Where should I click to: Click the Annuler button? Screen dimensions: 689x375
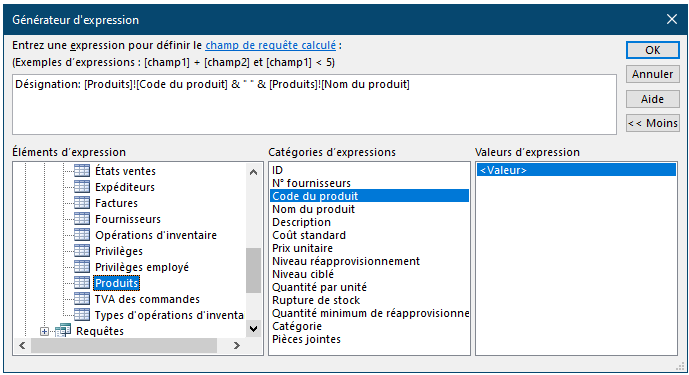[653, 74]
